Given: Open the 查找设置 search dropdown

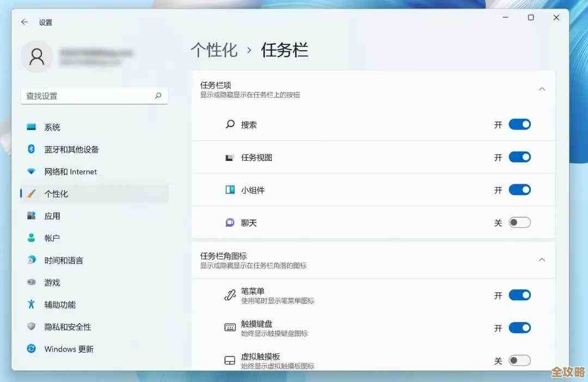Looking at the screenshot, I should [158, 96].
